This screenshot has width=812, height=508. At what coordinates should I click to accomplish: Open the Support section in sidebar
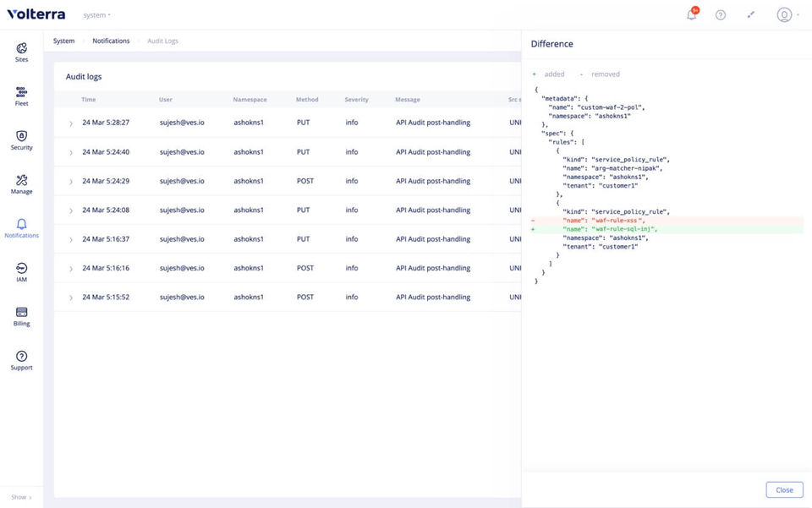click(x=21, y=361)
